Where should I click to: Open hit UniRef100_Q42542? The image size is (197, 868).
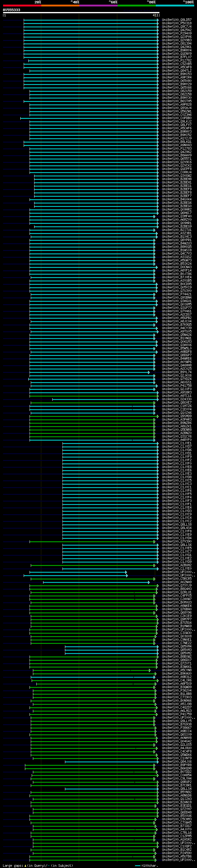[177, 30]
